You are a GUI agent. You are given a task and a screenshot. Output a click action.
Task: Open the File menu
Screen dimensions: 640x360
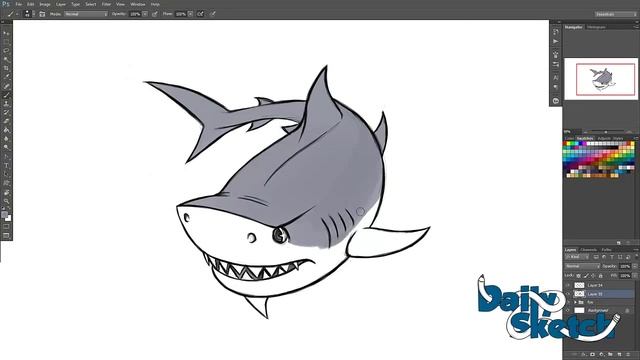pos(18,4)
